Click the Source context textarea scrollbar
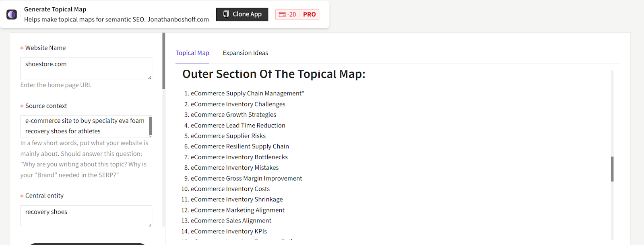Screen dimensions: 644x245 (x=151, y=126)
